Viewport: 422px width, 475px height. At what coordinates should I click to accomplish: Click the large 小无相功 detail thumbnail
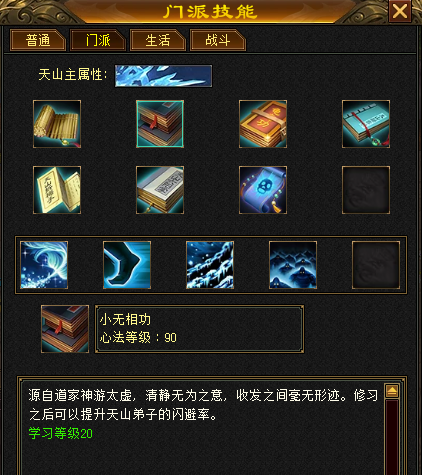65,329
